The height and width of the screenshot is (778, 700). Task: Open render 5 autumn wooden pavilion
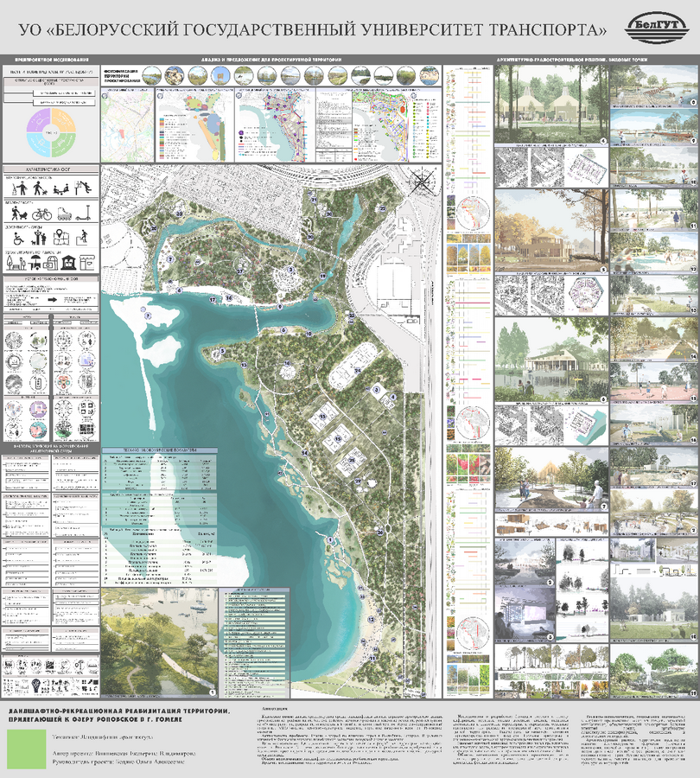(x=551, y=231)
